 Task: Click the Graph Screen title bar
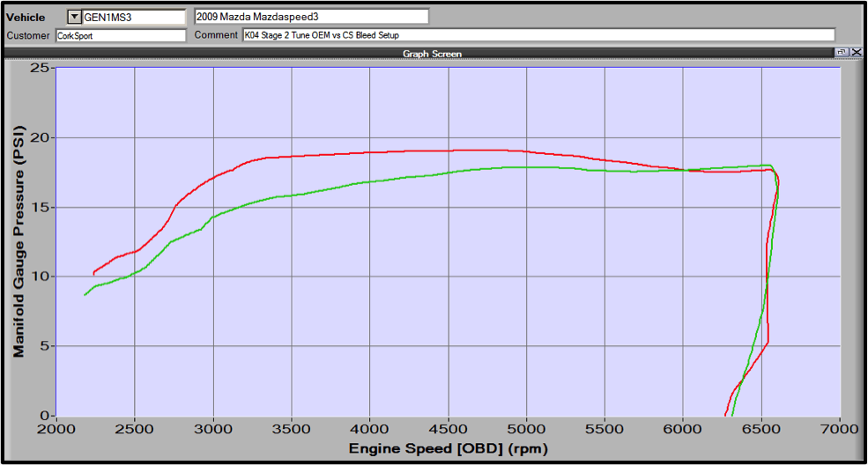click(432, 53)
